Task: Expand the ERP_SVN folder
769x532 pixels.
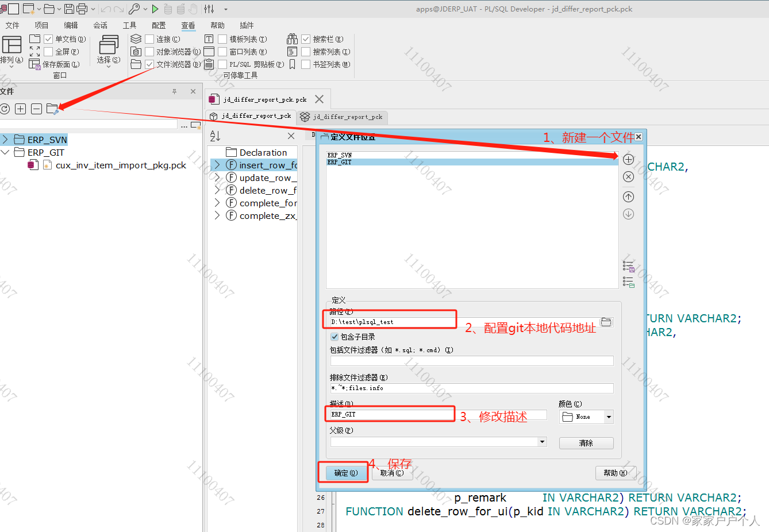Action: [6, 139]
